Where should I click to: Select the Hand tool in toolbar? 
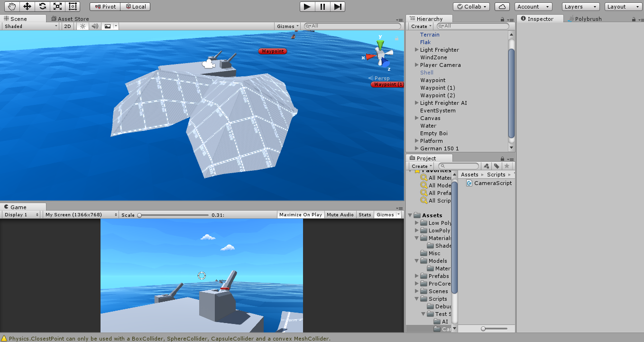[x=12, y=6]
